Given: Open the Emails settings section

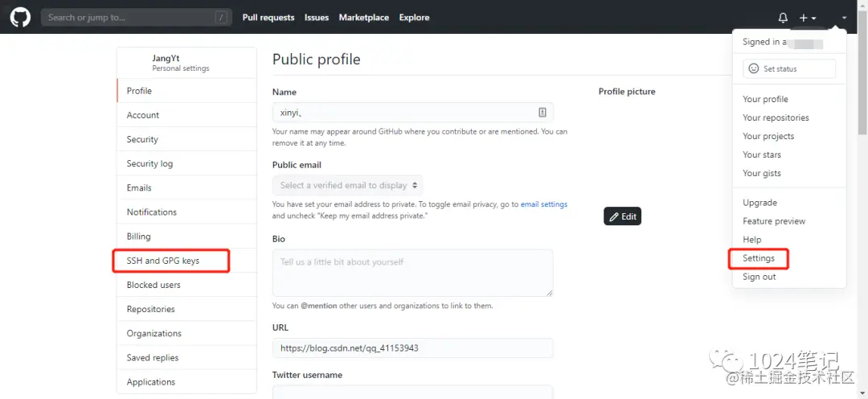Looking at the screenshot, I should click(x=139, y=188).
